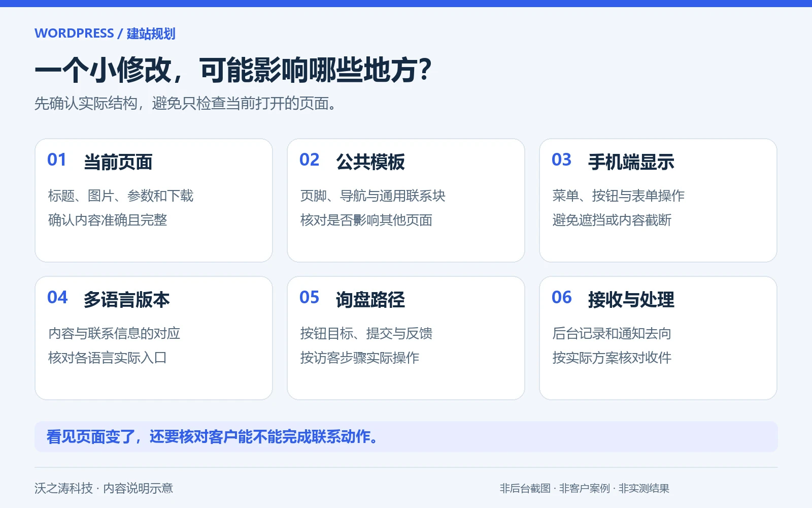Select the card heading '手机端显示'

pos(631,162)
